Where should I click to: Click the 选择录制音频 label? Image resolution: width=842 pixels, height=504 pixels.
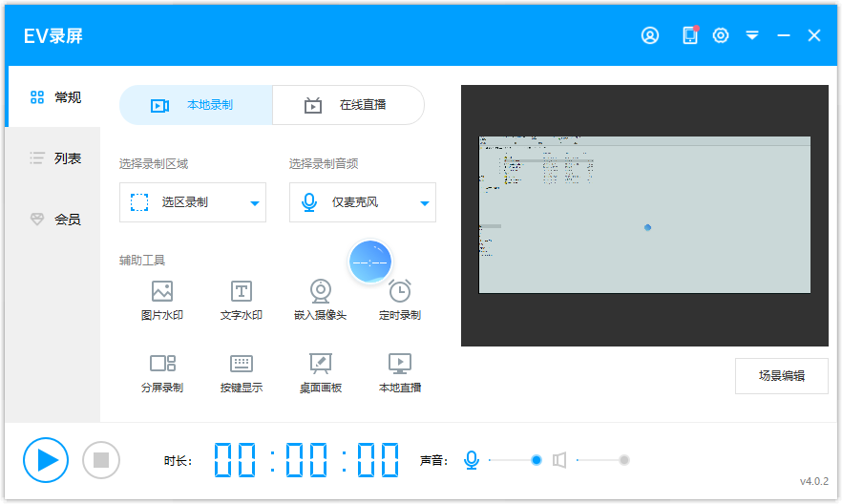(324, 164)
